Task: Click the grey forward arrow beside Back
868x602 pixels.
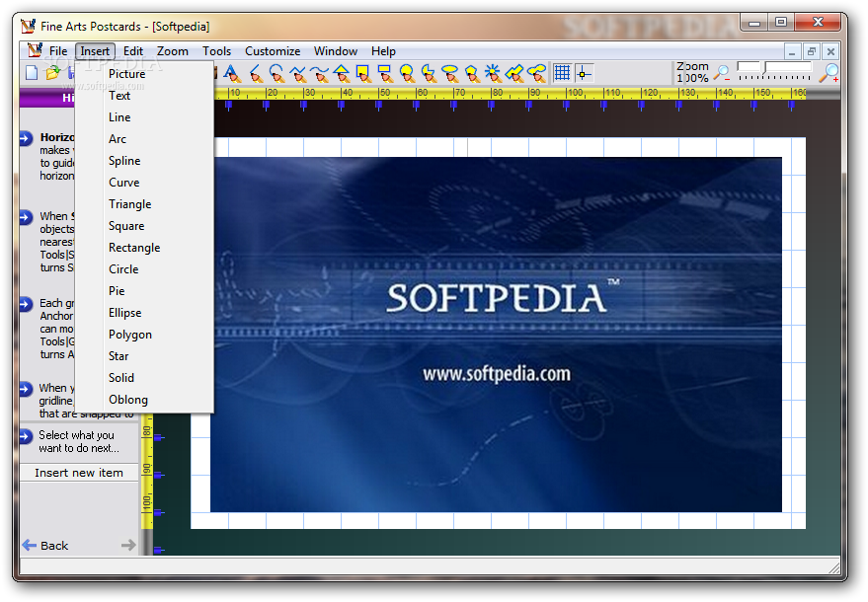Action: [128, 546]
